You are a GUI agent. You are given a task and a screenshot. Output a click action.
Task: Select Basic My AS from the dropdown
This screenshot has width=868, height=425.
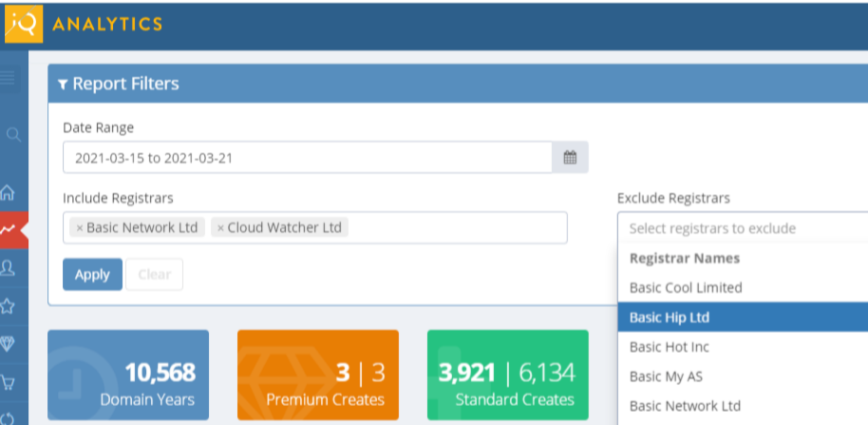(x=743, y=377)
